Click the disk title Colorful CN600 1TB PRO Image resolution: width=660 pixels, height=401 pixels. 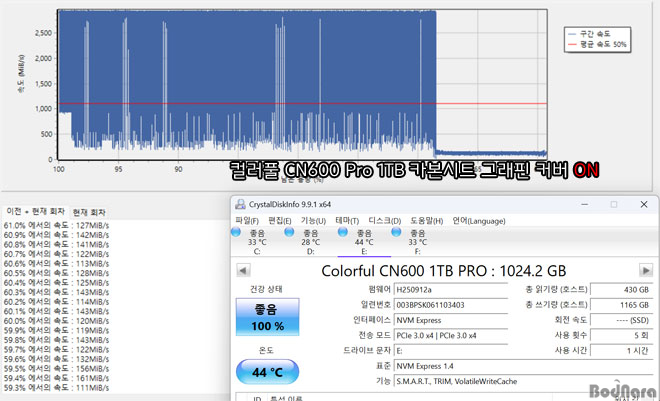coord(444,271)
